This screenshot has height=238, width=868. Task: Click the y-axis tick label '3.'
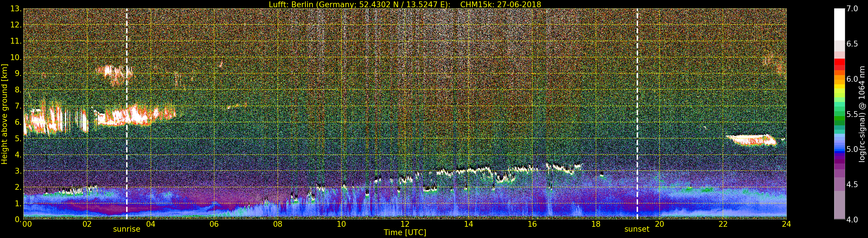click(x=18, y=171)
